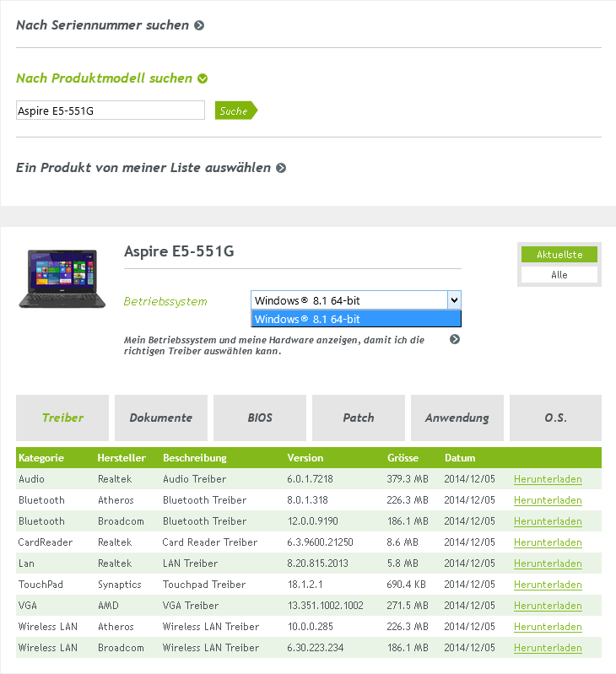616x674 pixels.
Task: Download the Realtek LAN Treiber
Action: pyautogui.click(x=548, y=563)
